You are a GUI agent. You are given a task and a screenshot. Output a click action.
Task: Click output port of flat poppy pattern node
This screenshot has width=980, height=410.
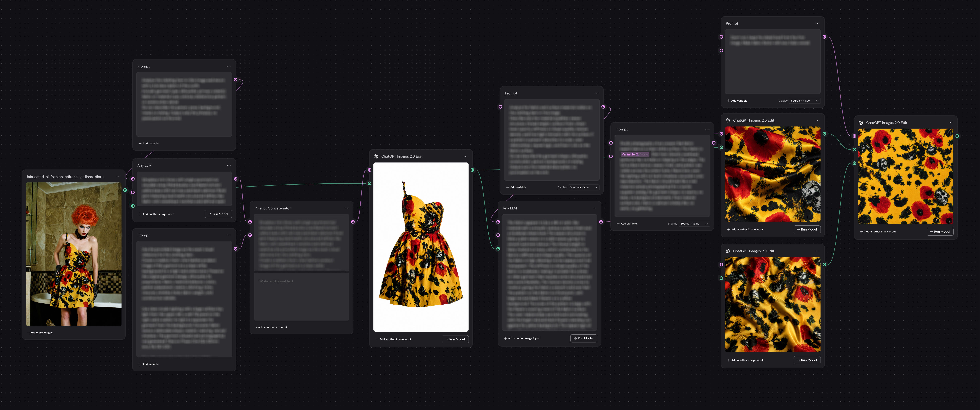point(957,136)
